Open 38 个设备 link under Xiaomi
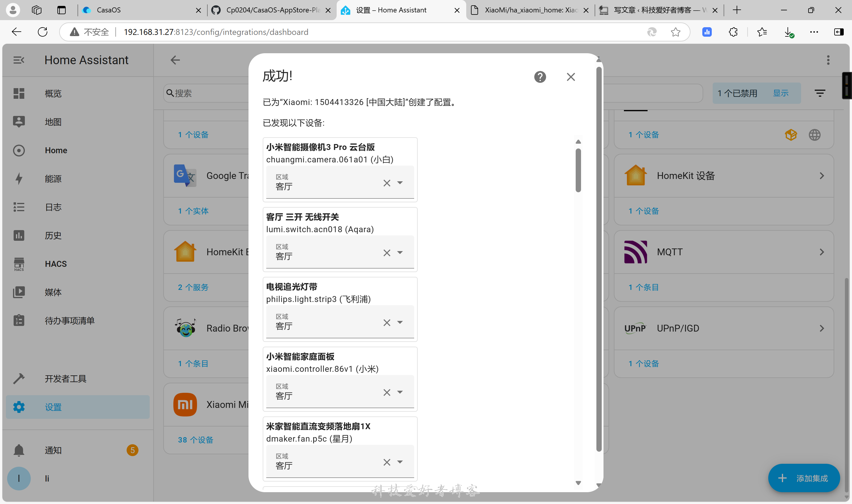This screenshot has width=852, height=504. (x=196, y=440)
